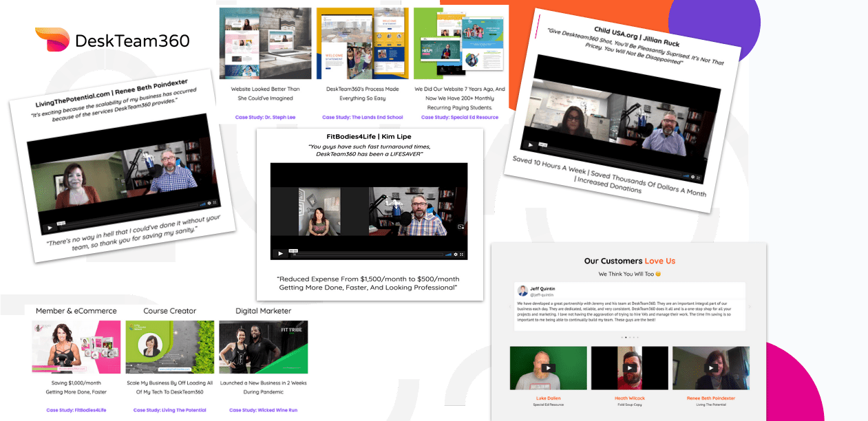Click 'Member & eCommerce' heading

[76, 311]
